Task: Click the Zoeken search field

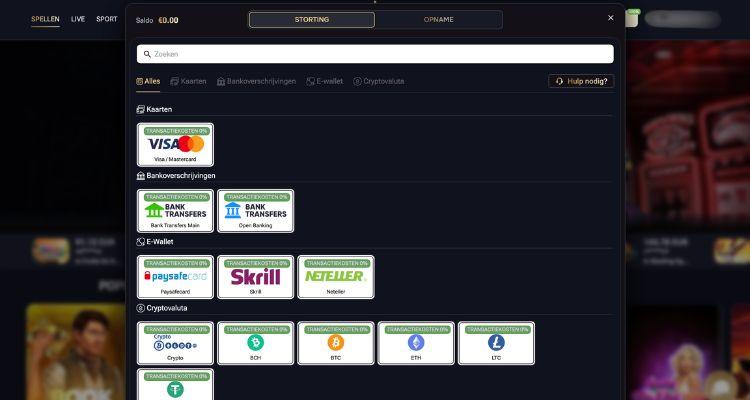Action: point(375,54)
